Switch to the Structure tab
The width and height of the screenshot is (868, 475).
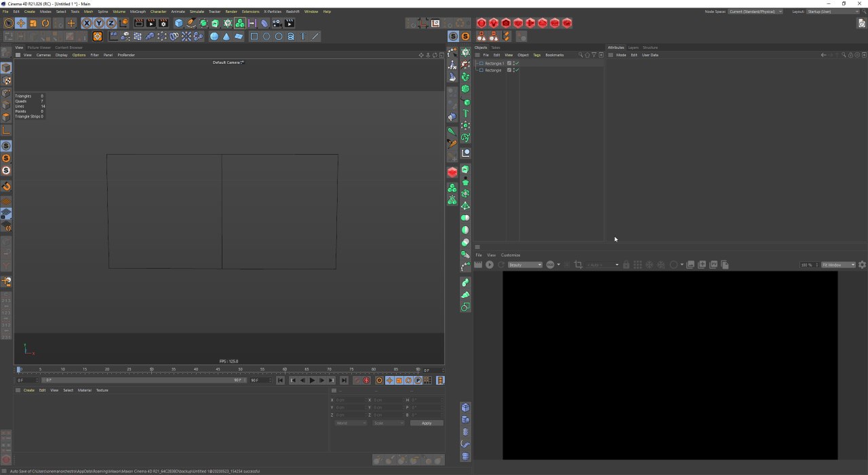(x=650, y=47)
